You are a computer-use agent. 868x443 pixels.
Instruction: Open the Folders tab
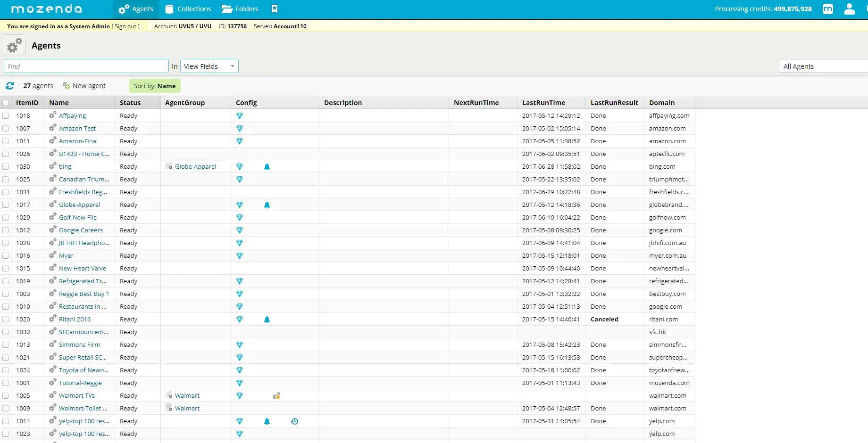240,9
